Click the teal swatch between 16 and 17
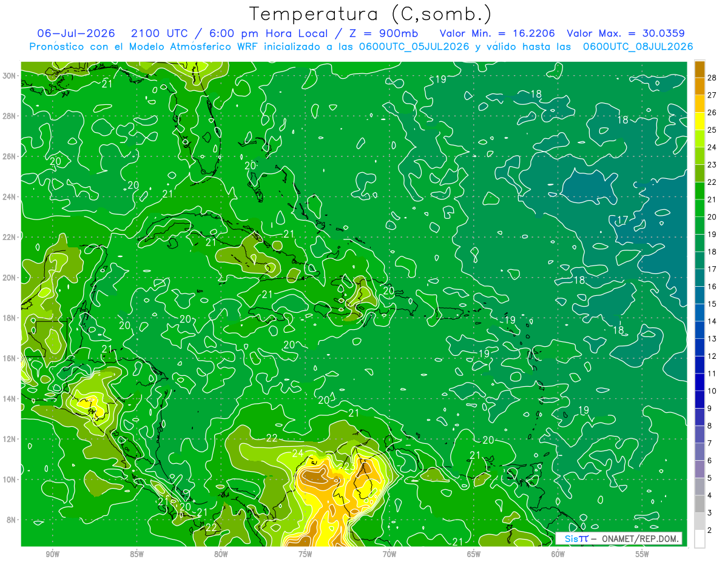Image resolution: width=728 pixels, height=562 pixels. click(699, 278)
